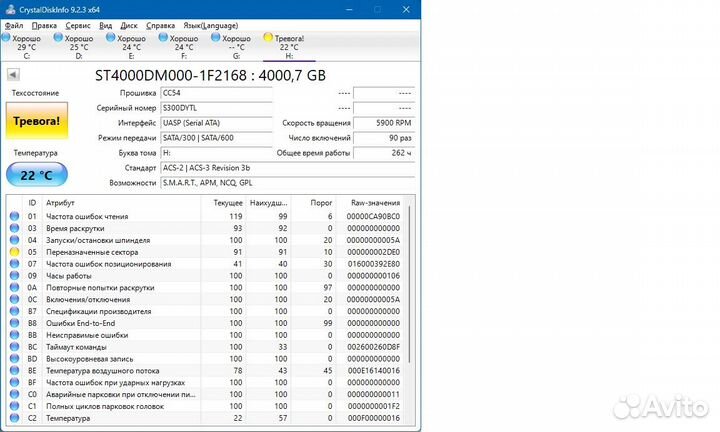The width and height of the screenshot is (720, 432).
Task: Click the blue status icon for attribute BC
Action: click(15, 347)
